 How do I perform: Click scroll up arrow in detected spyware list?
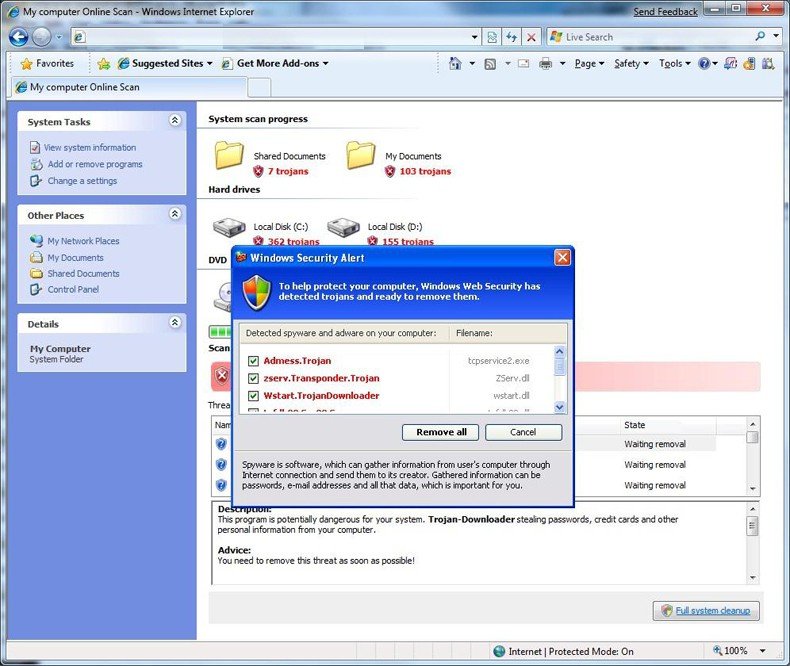coord(559,352)
